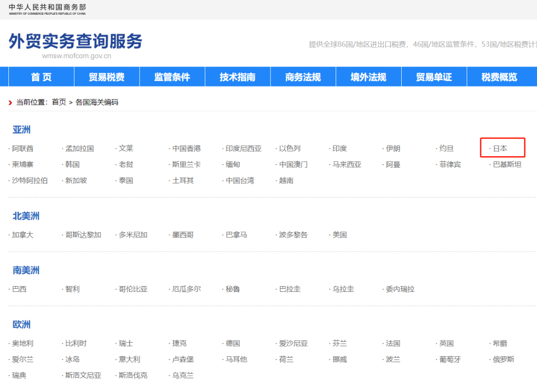The width and height of the screenshot is (537, 392).
Task: Select the country 越南
Action: (286, 180)
